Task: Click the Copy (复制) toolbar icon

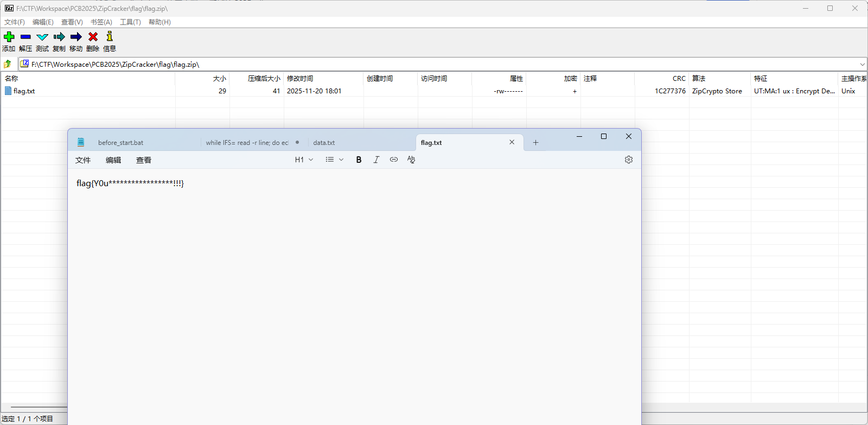Action: tap(59, 37)
